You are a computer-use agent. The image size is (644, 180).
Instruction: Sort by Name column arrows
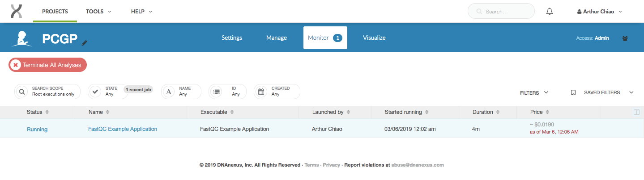pos(107,112)
